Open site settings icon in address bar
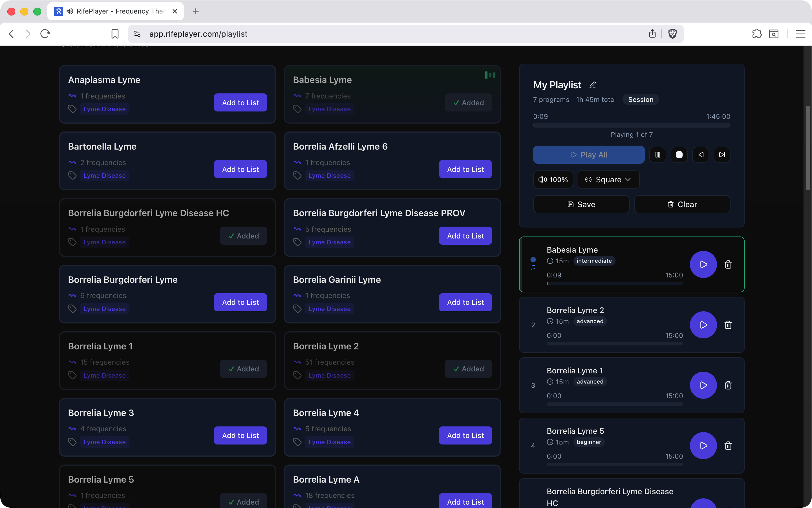Screen dimensions: 812x508 [x=137, y=34]
